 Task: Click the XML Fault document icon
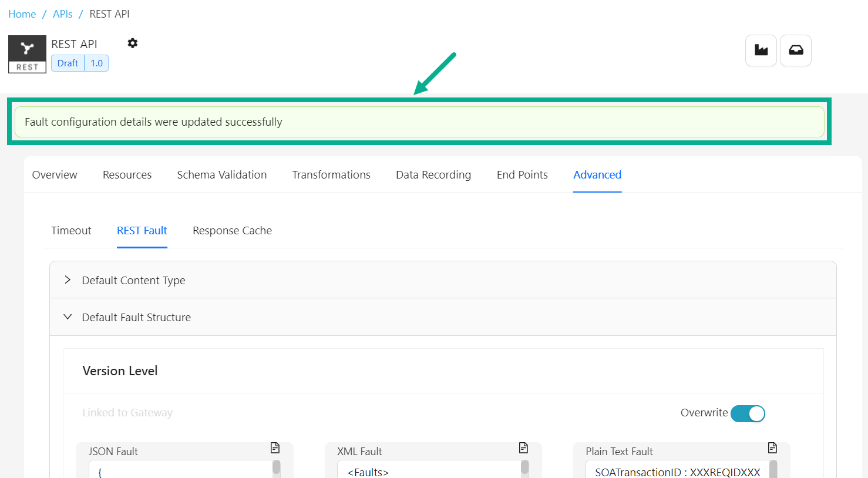(523, 448)
